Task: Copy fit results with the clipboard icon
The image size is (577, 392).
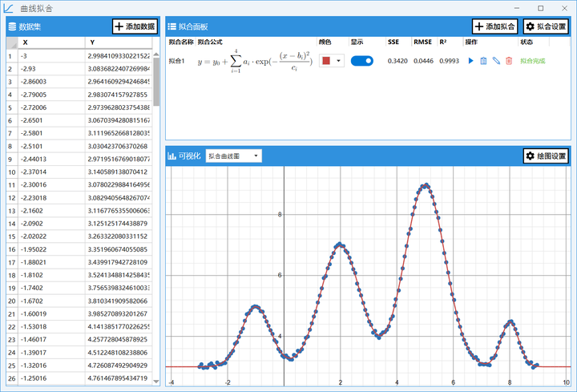Action: pos(483,61)
